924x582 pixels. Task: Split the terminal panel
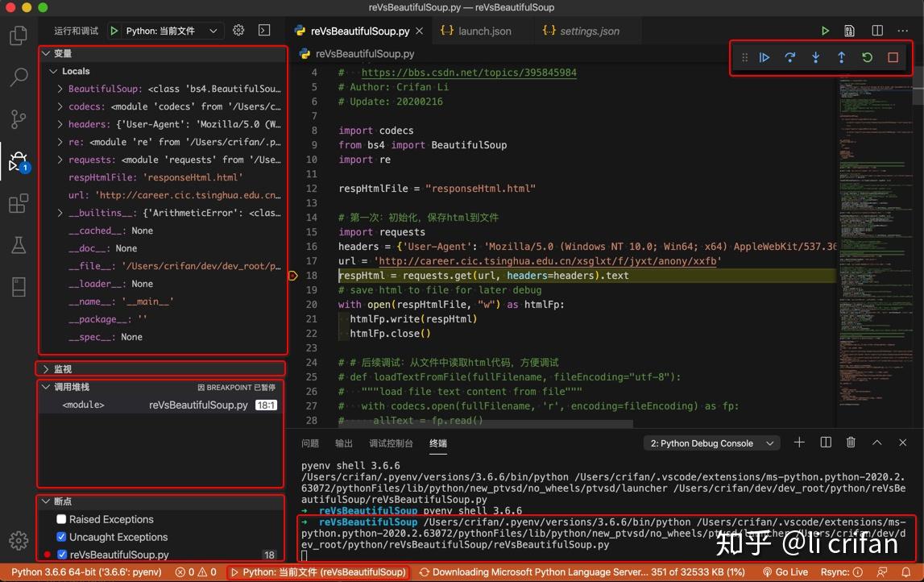coord(826,443)
